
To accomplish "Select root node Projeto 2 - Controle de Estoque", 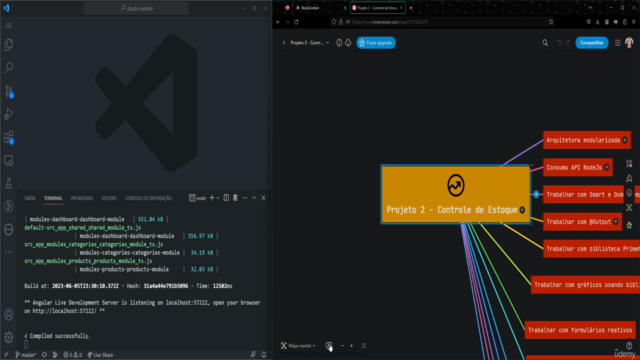I will [x=456, y=194].
